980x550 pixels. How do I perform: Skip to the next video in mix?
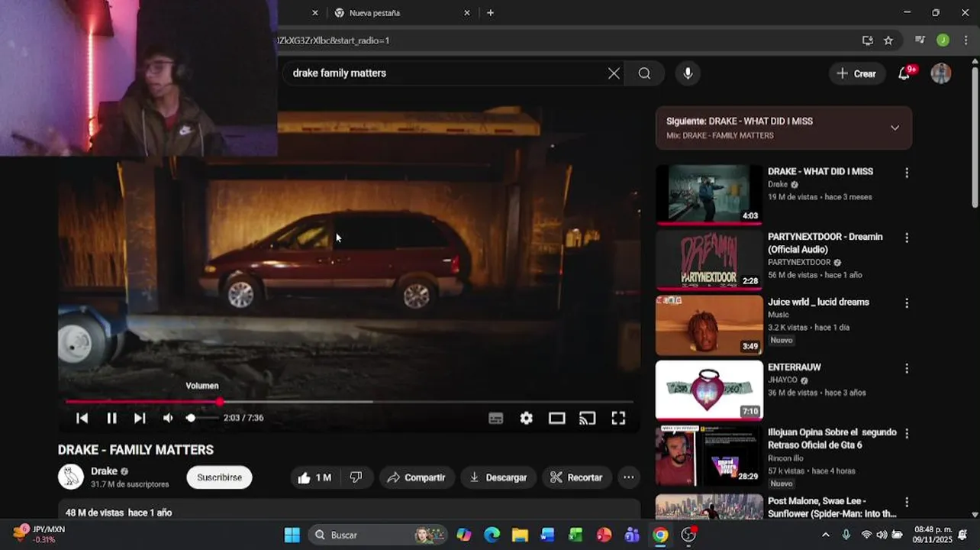tap(140, 418)
